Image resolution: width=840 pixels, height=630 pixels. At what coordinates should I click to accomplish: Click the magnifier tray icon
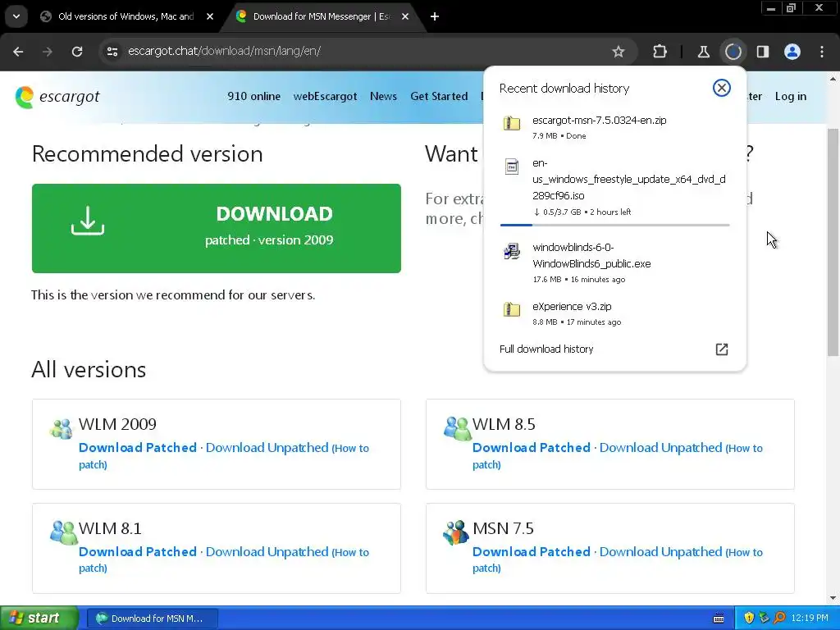coord(779,619)
